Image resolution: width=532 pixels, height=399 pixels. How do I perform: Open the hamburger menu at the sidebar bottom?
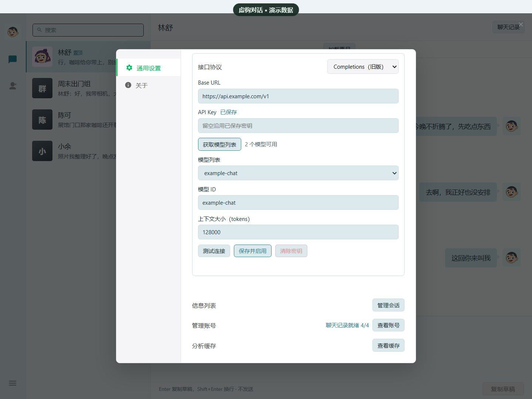coord(13,383)
